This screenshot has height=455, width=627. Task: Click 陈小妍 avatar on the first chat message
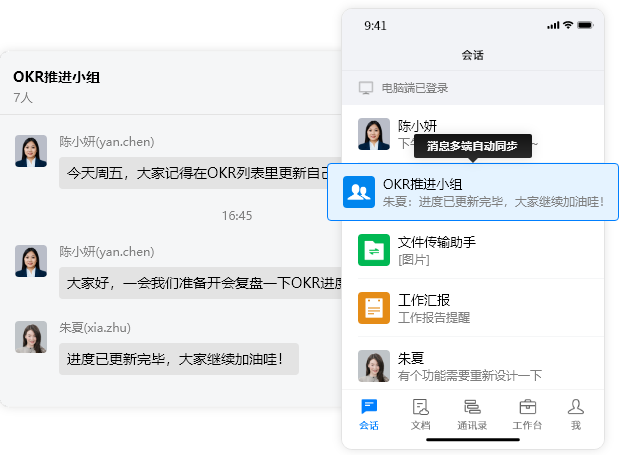(31, 151)
